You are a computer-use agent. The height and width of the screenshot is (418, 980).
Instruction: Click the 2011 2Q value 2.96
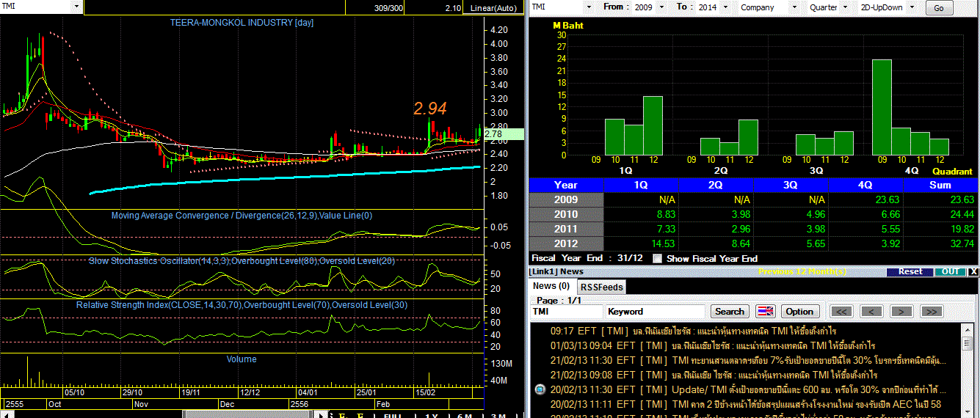740,229
